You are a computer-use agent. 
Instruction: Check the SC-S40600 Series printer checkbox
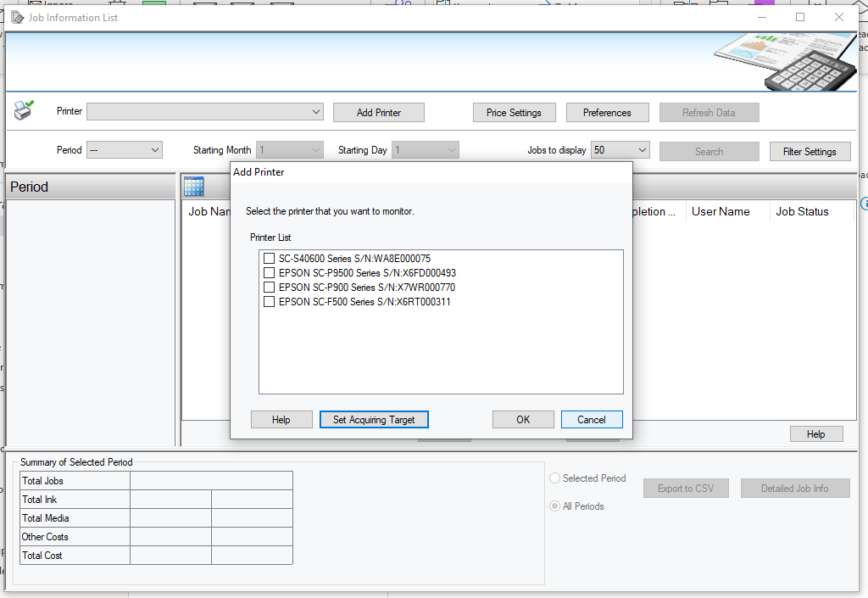point(269,258)
